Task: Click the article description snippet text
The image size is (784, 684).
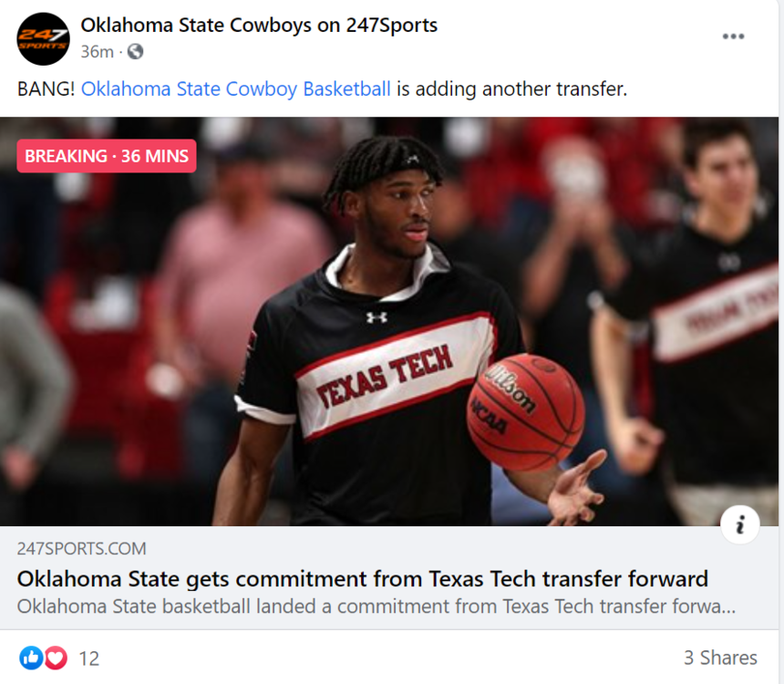Action: tap(377, 606)
